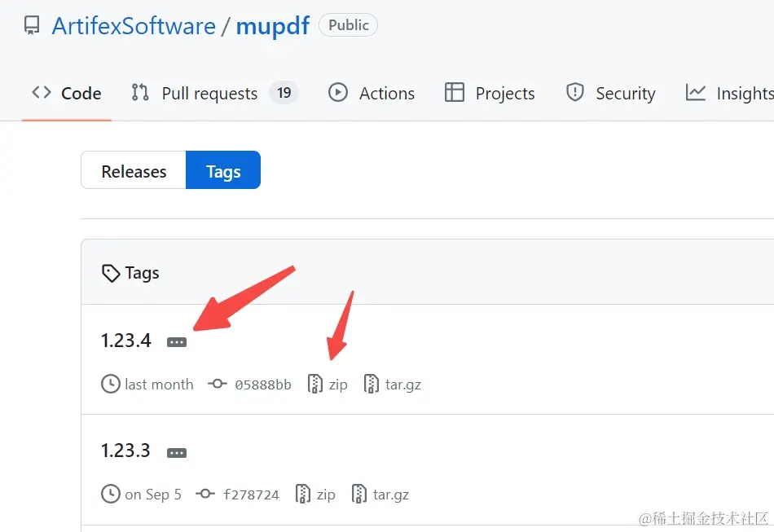Click the Code angle-brackets icon

click(x=42, y=92)
